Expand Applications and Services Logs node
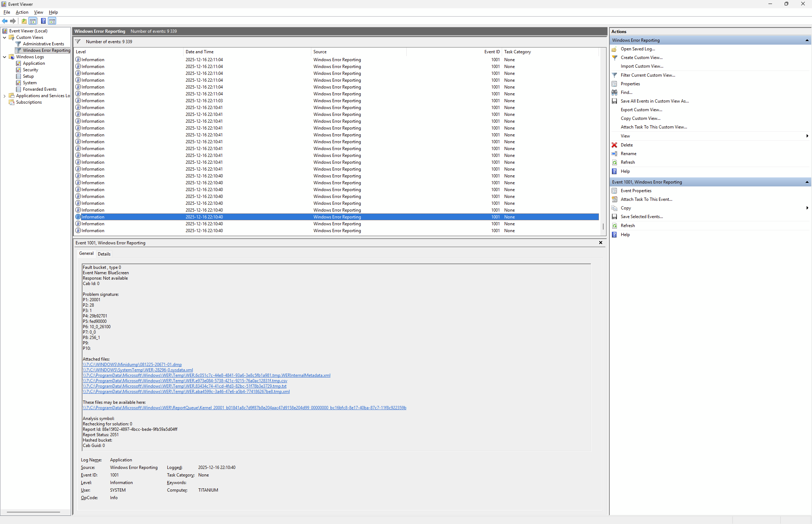This screenshot has width=812, height=524. 4,96
